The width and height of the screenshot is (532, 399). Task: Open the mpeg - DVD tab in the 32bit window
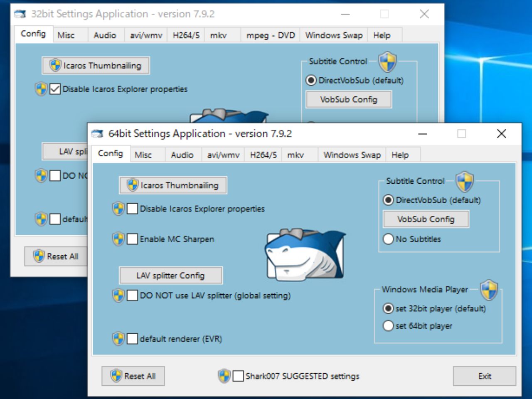271,35
